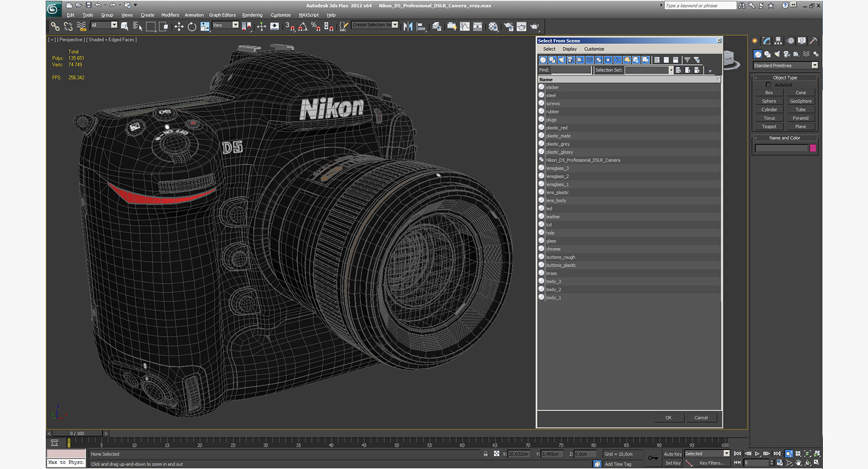Open the Curve Editor icon
The width and height of the screenshot is (868, 469).
tap(464, 26)
